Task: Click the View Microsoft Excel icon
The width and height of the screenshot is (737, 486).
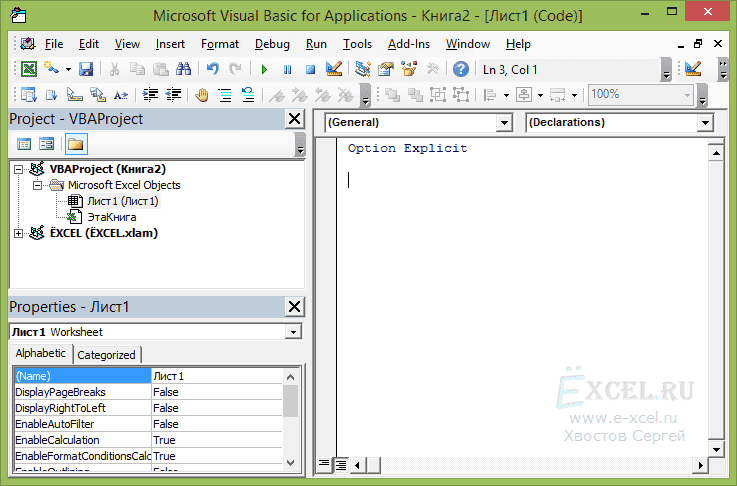Action: tap(29, 69)
